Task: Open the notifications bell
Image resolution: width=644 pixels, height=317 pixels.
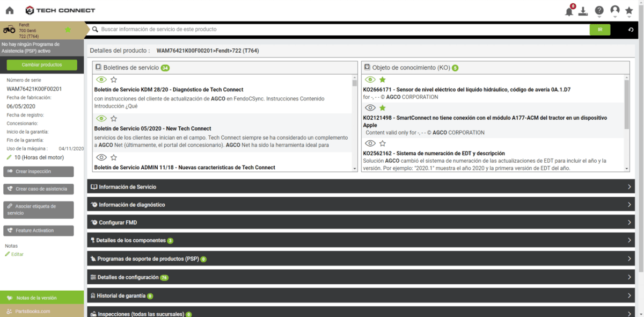Action: pos(569,11)
